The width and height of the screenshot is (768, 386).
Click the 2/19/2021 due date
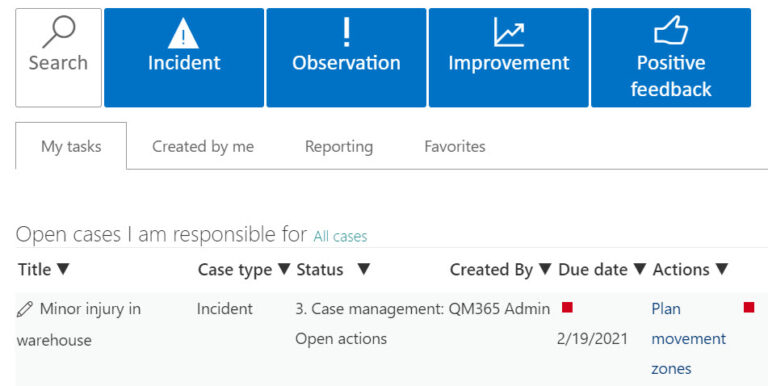tap(592, 338)
